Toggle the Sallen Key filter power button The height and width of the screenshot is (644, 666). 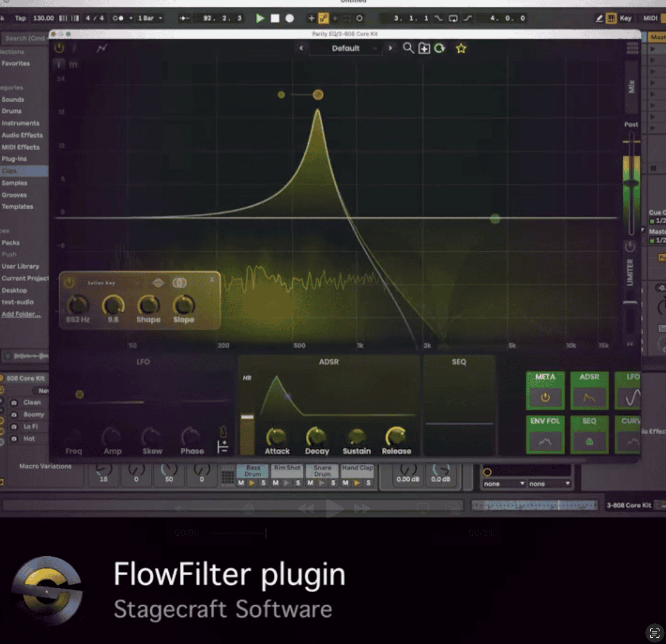69,283
